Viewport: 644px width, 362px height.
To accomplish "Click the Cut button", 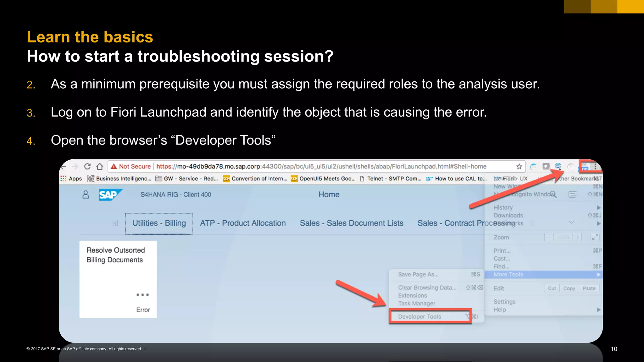I will point(552,288).
